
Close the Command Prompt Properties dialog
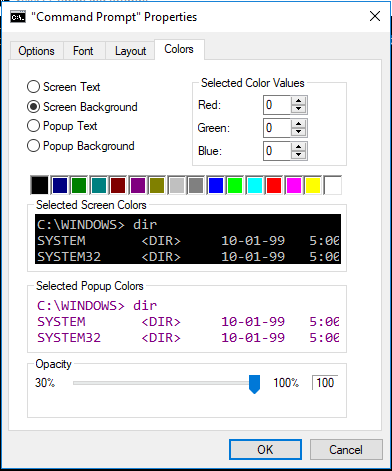pos(375,16)
